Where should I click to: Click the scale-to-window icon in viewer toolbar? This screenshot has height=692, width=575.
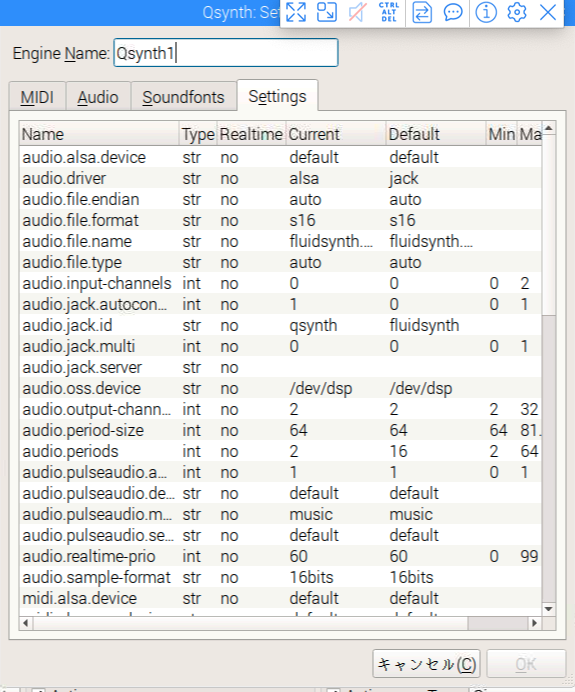click(x=327, y=12)
